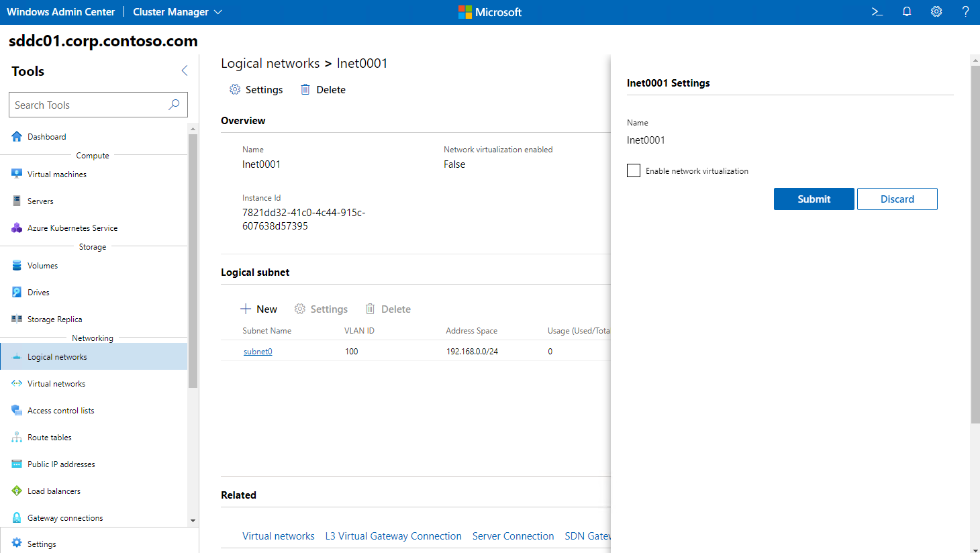
Task: Click the Discard button
Action: 897,199
